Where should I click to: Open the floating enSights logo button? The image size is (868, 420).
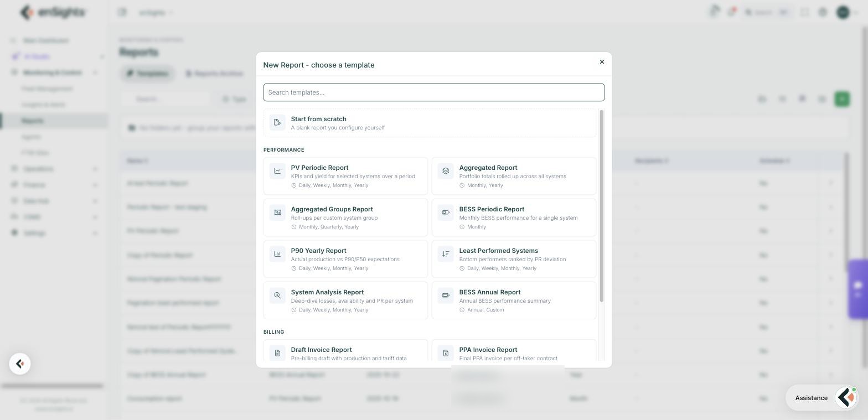click(x=20, y=364)
